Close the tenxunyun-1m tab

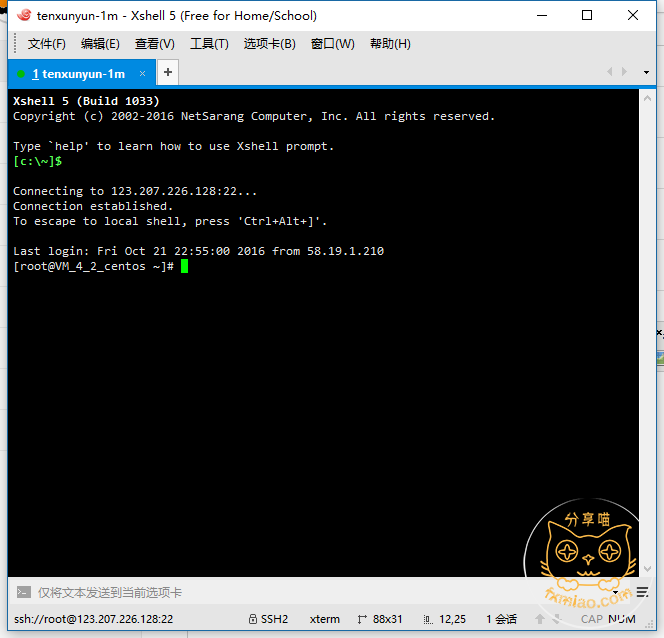143,74
